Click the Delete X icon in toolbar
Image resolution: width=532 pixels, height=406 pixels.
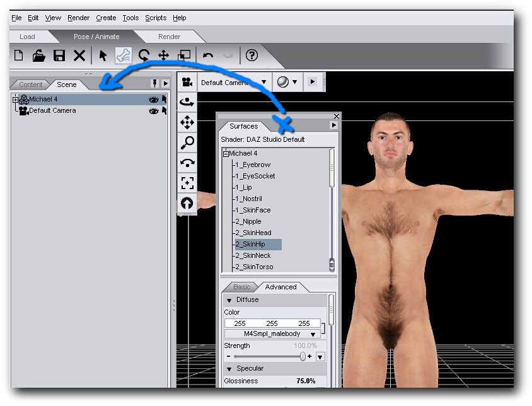79,55
